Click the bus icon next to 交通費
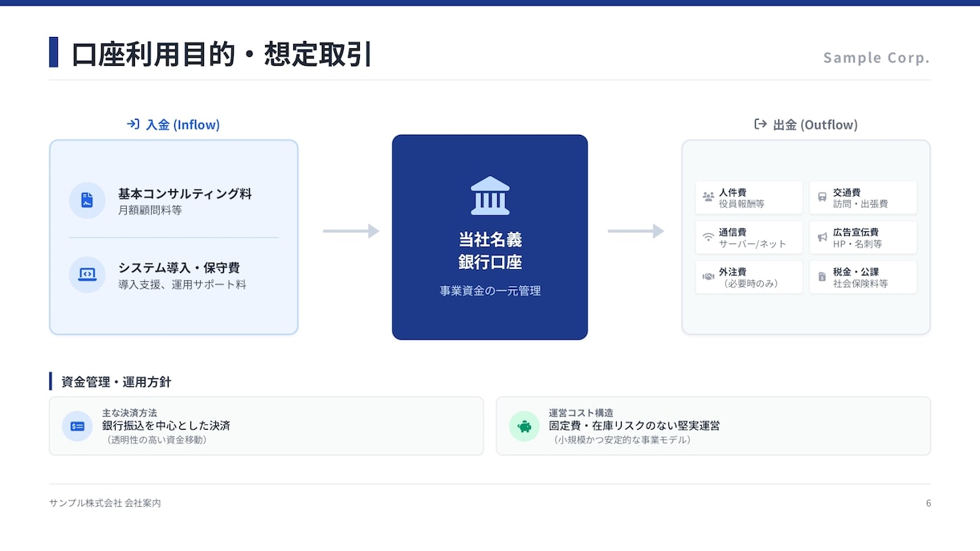This screenshot has width=980, height=551. 822,197
